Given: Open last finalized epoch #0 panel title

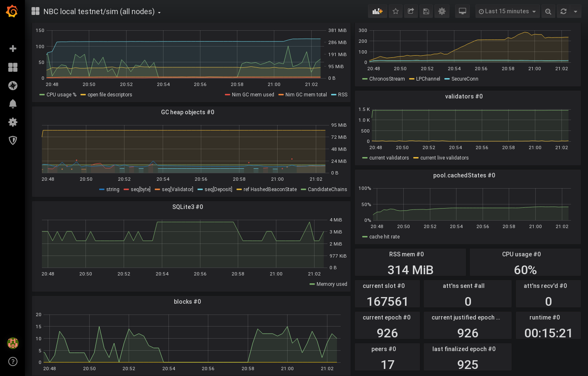Looking at the screenshot, I should pyautogui.click(x=464, y=349).
